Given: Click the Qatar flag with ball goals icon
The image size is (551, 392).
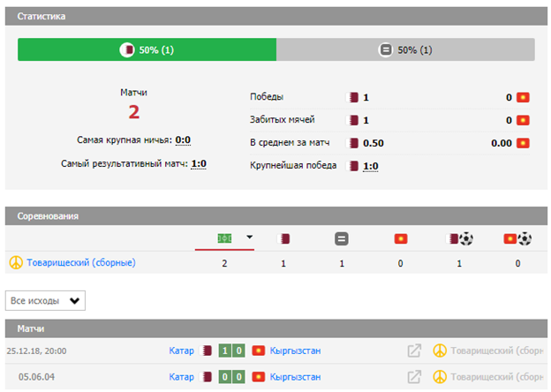Looking at the screenshot, I should 459,238.
